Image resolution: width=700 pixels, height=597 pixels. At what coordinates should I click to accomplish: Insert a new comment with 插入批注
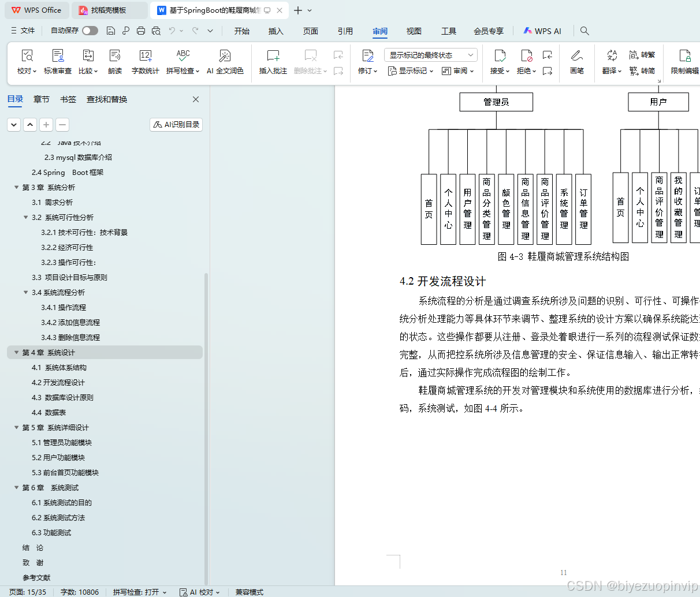click(x=272, y=61)
